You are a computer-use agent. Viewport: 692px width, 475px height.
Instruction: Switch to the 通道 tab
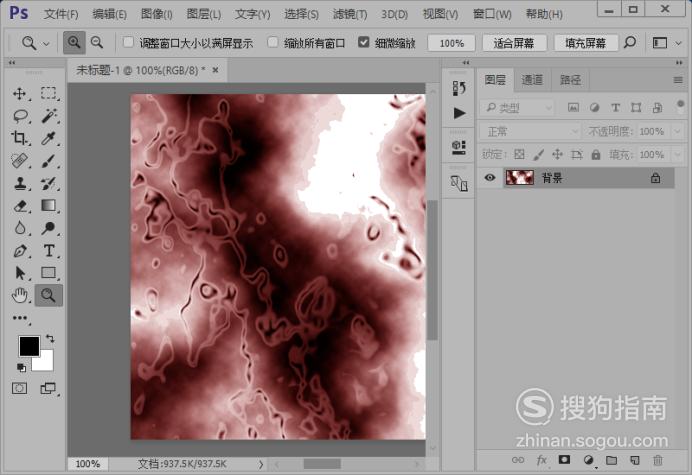click(532, 80)
